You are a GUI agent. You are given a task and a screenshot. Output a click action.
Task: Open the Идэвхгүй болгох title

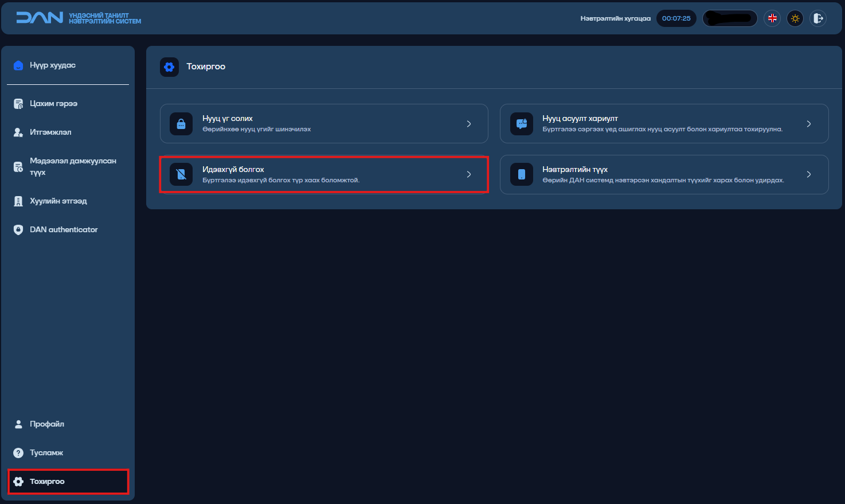pyautogui.click(x=233, y=170)
